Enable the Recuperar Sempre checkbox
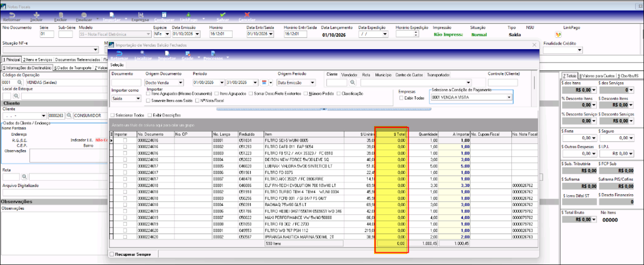 pyautogui.click(x=111, y=254)
